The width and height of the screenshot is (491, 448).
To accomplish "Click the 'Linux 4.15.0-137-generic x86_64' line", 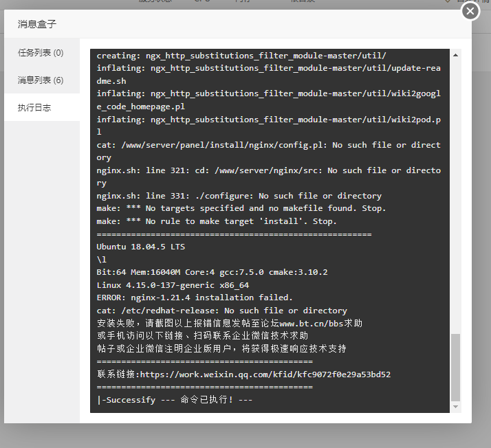I will (173, 285).
